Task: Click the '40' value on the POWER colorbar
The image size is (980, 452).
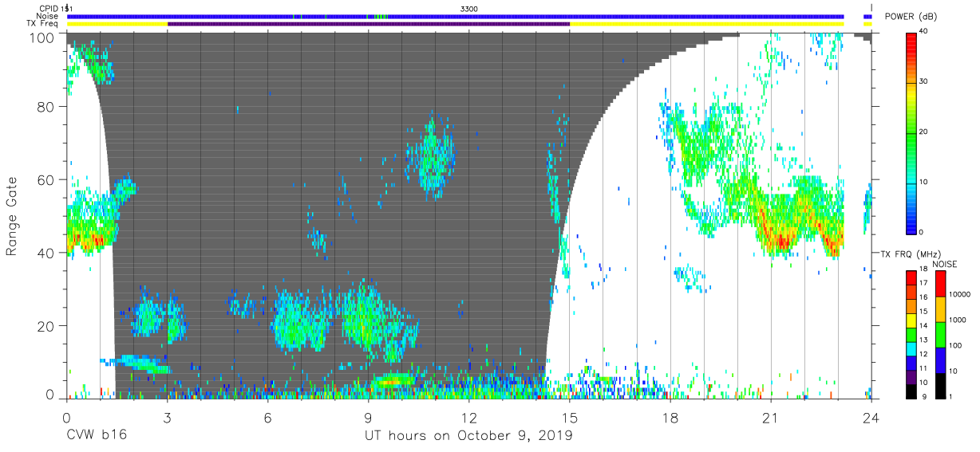Action: click(x=924, y=32)
